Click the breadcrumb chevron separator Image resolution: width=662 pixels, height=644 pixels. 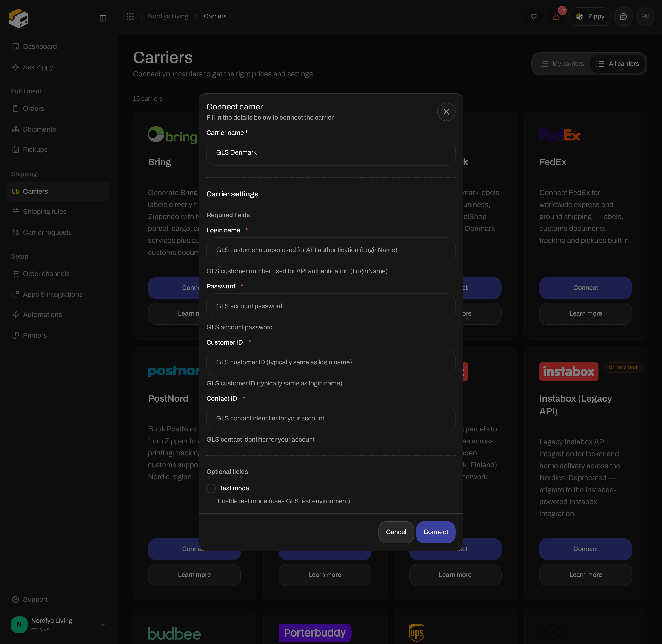click(196, 17)
